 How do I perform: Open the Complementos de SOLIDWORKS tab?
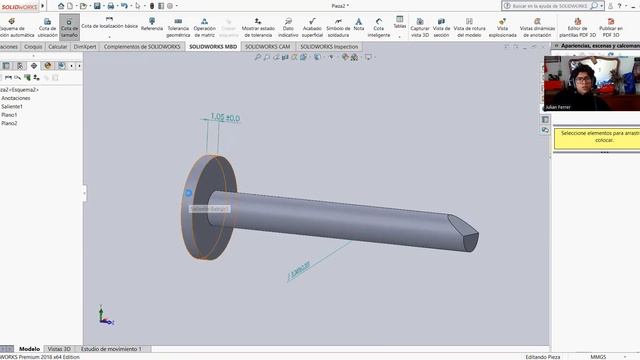point(142,47)
